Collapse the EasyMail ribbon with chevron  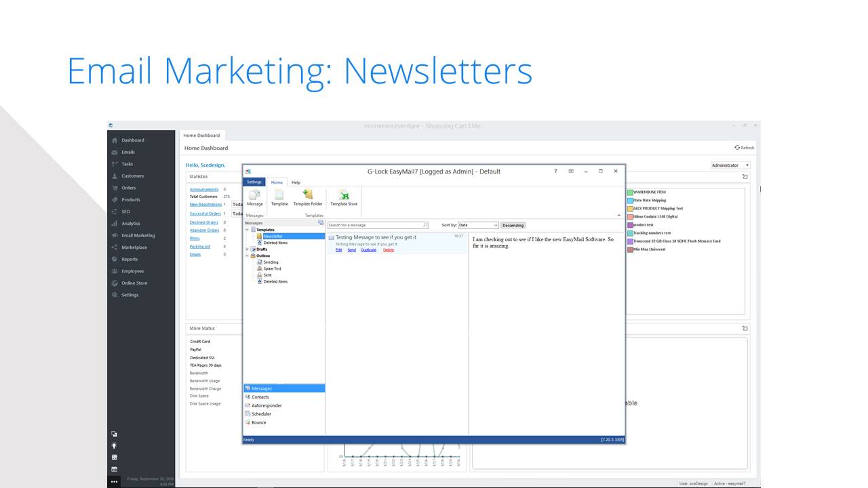(x=618, y=216)
